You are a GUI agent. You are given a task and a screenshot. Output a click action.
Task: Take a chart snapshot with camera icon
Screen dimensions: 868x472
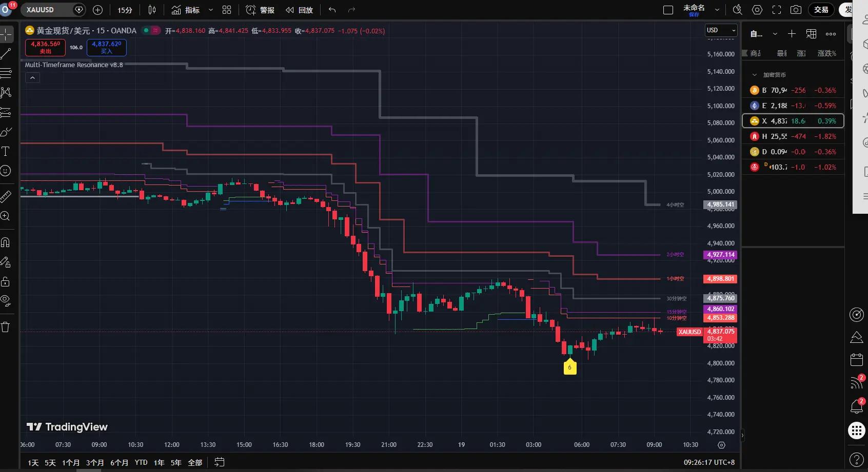(x=796, y=10)
